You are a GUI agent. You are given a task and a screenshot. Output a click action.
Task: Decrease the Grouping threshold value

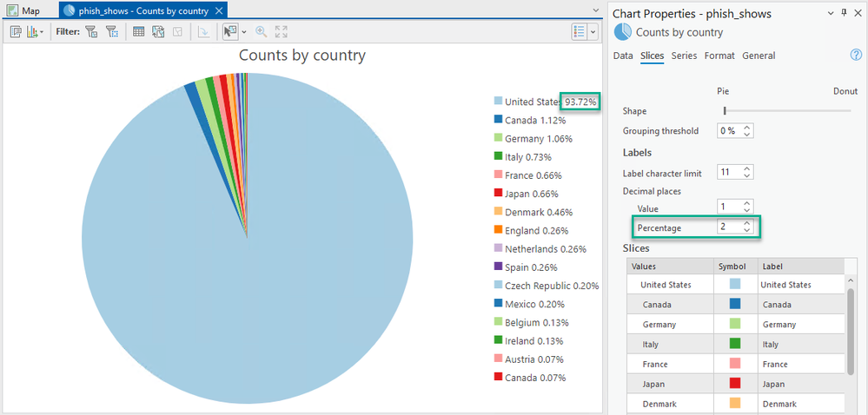[747, 135]
